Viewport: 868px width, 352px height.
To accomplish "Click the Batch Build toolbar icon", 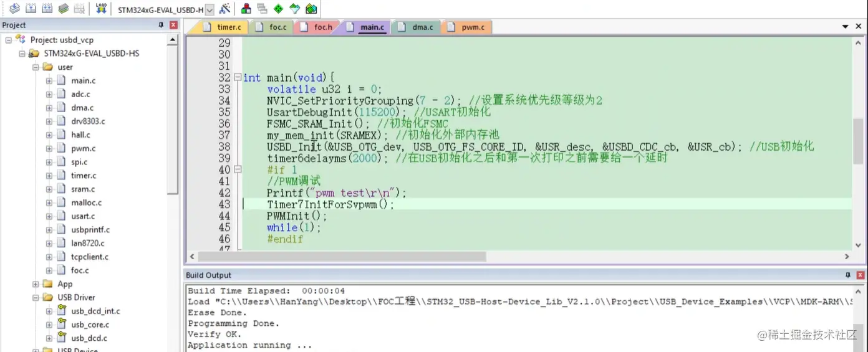I will pos(63,9).
